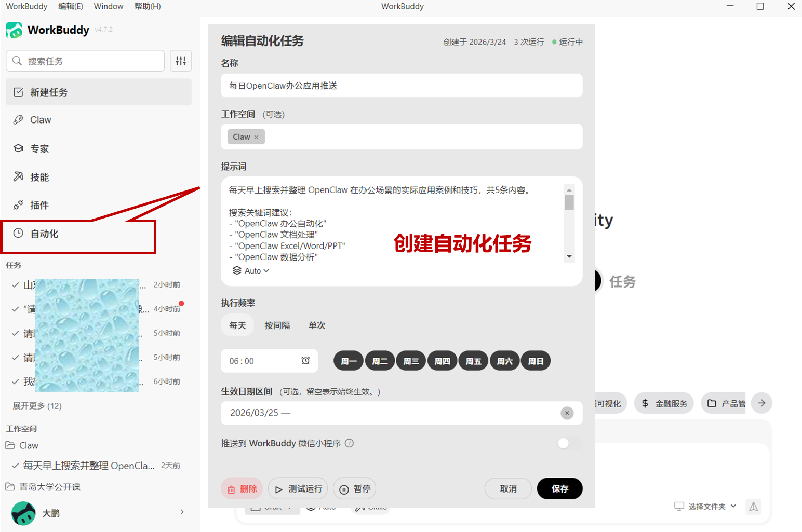Remove the Claw workspace tag
This screenshot has width=802, height=532.
pos(256,137)
